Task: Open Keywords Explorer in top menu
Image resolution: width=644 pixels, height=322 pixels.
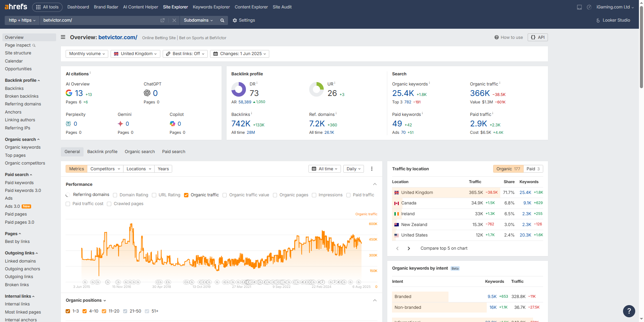Action: pos(211,7)
